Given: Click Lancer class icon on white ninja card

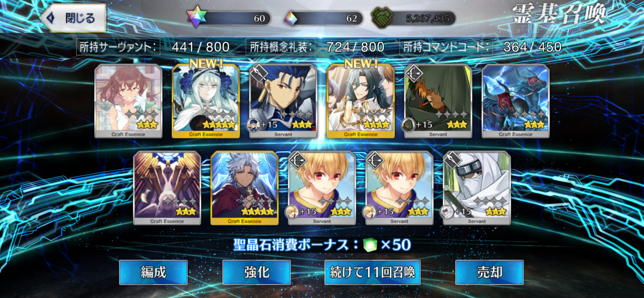Looking at the screenshot, I should pyautogui.click(x=452, y=160).
